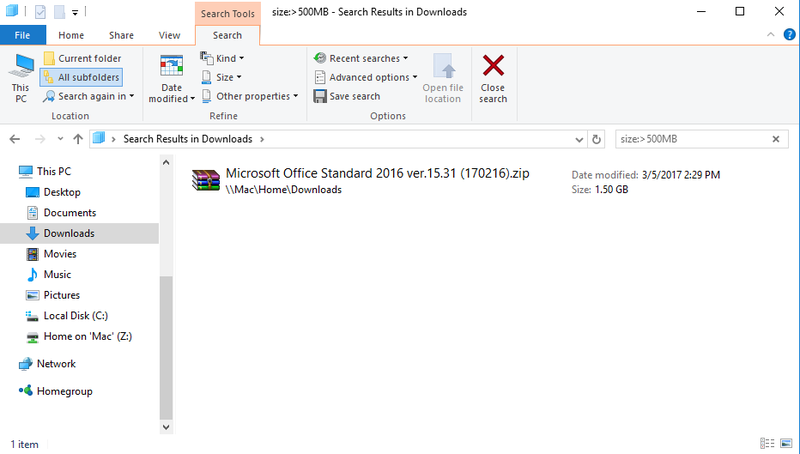Click the search box containing size:>500MB
The image size is (800, 454).
(692, 139)
